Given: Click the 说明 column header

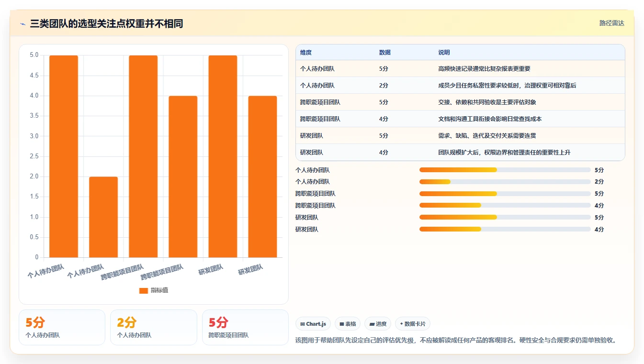Looking at the screenshot, I should (x=444, y=53).
